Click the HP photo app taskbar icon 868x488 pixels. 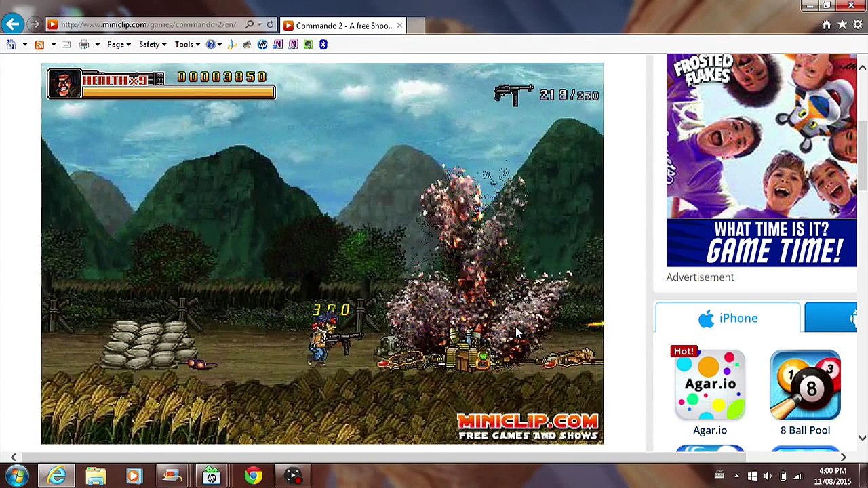click(212, 476)
